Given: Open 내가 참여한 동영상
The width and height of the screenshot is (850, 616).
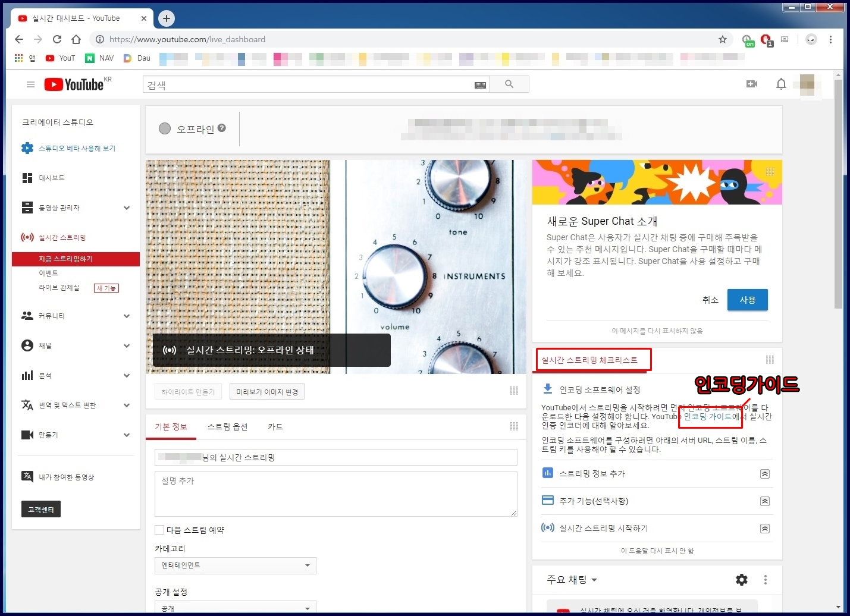Looking at the screenshot, I should [x=66, y=477].
